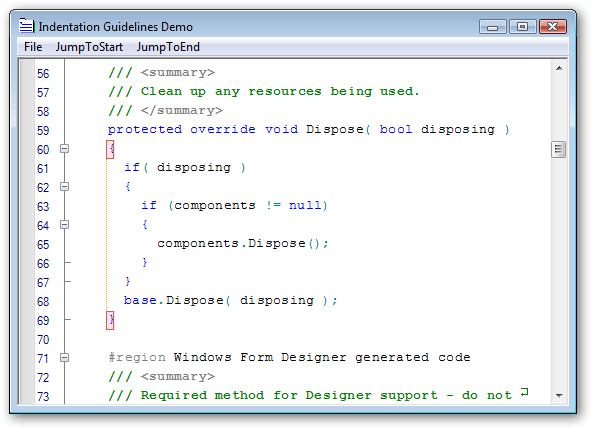Click the highlighted closing brace on line 69

click(110, 320)
